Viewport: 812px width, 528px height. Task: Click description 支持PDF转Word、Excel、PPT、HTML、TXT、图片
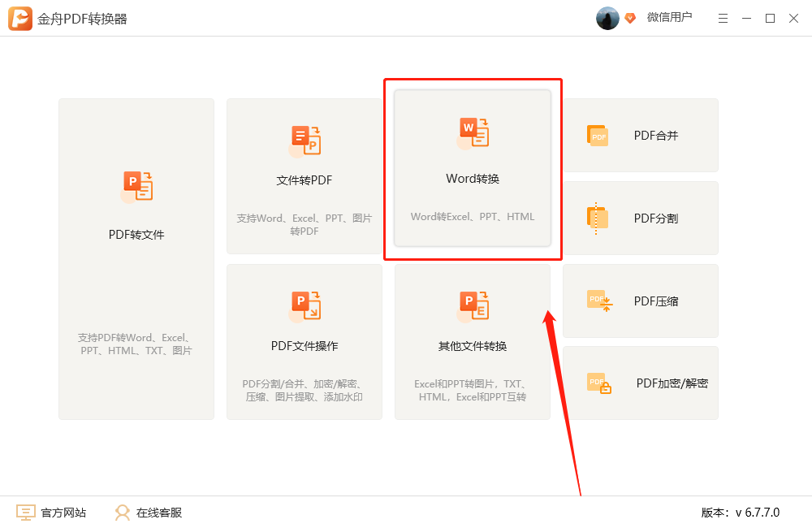pos(136,344)
